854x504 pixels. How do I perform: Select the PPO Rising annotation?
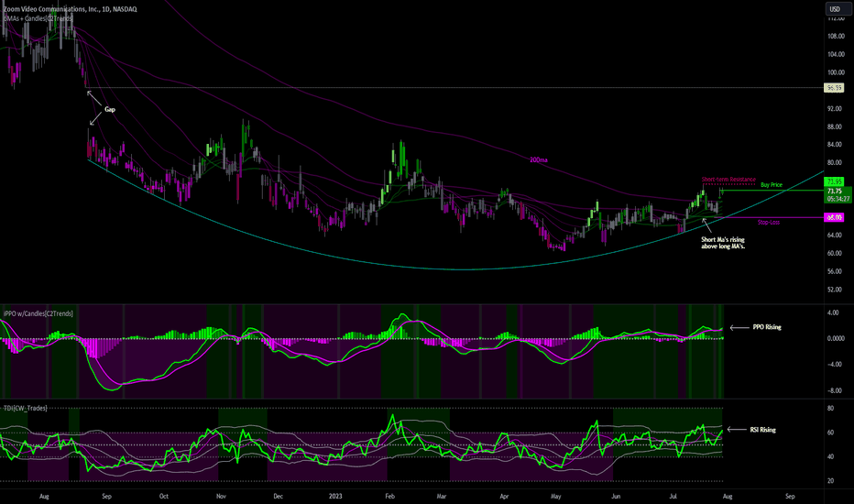(x=767, y=327)
